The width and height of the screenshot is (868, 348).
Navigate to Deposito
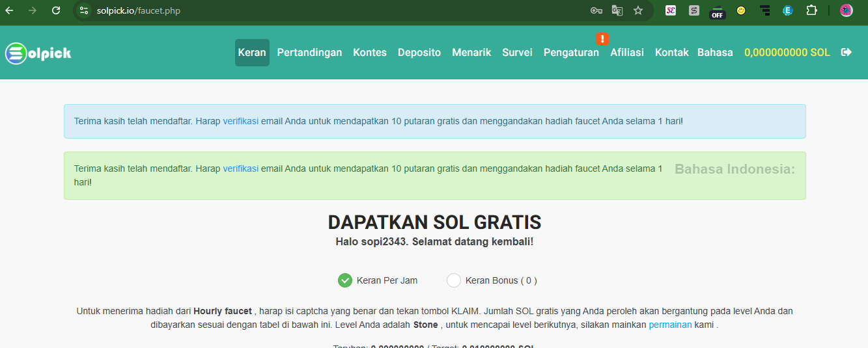click(419, 53)
